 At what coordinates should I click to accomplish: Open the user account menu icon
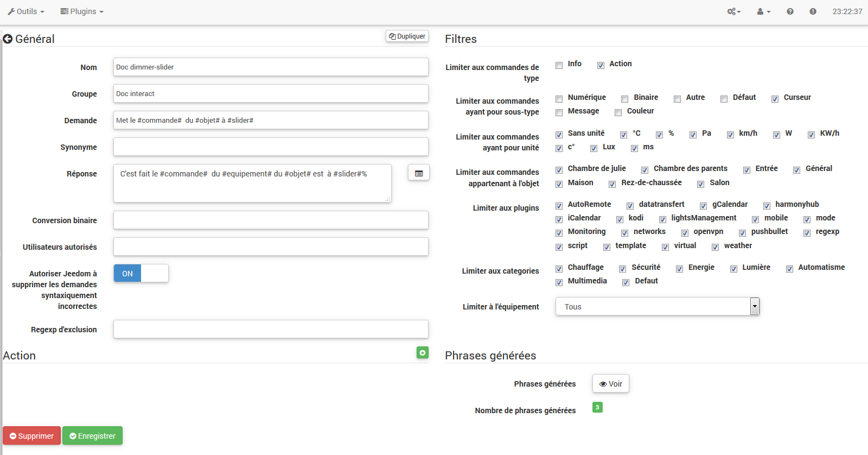coord(763,11)
